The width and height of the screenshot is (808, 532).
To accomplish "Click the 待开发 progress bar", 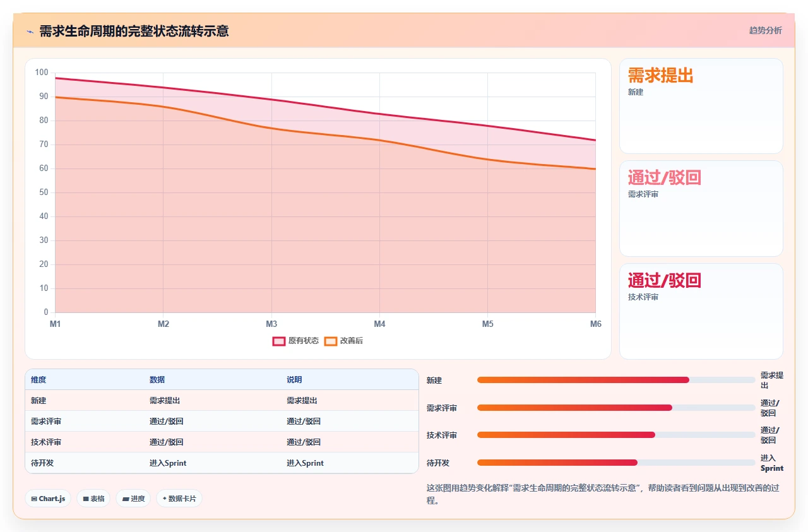I will tap(616, 463).
